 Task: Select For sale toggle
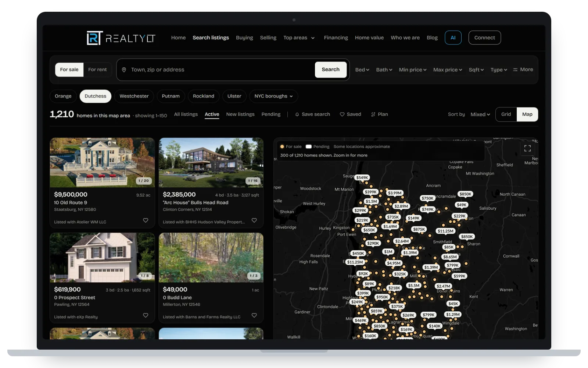tap(69, 70)
